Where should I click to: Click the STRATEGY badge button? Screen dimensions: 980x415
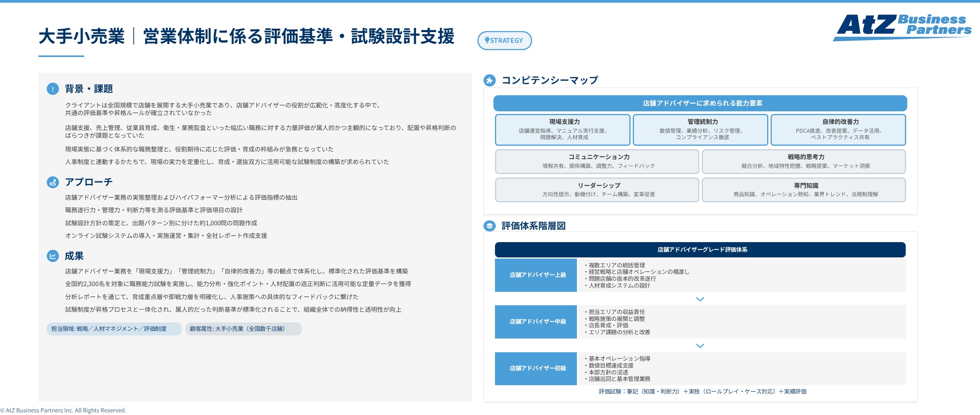coord(505,40)
